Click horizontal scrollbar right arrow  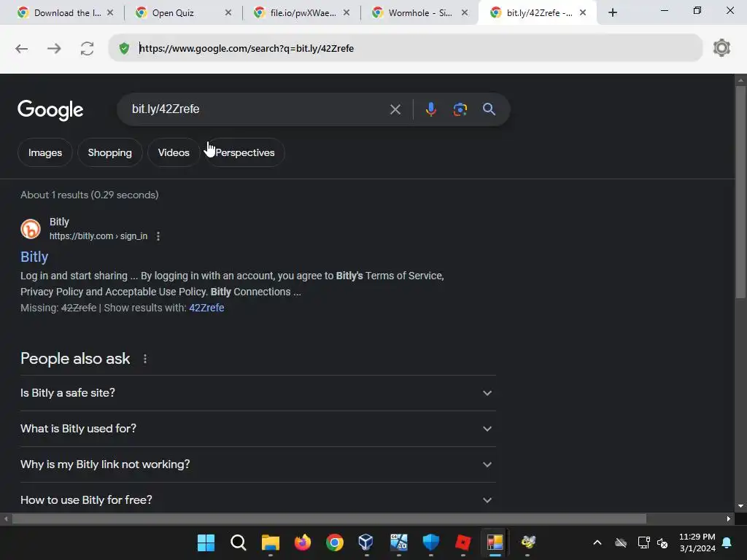729,518
